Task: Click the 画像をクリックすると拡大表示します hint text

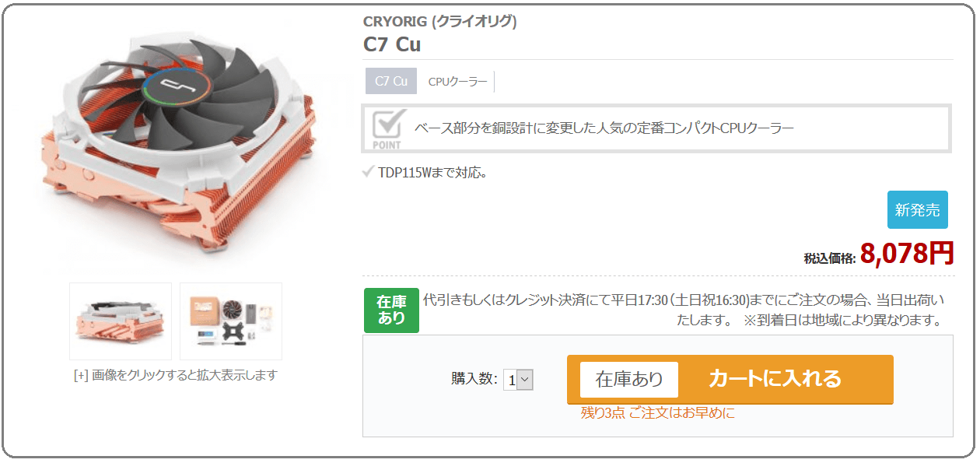Action: coord(176,375)
